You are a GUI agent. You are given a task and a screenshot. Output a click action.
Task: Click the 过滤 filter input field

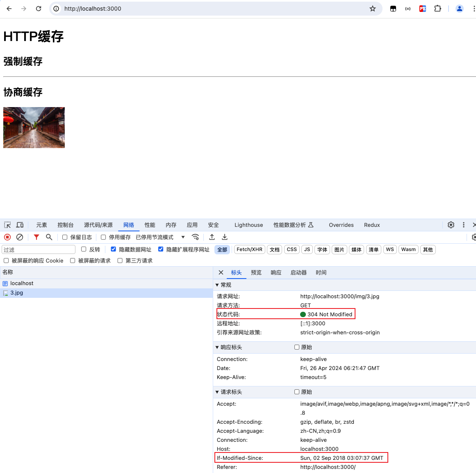pos(39,250)
